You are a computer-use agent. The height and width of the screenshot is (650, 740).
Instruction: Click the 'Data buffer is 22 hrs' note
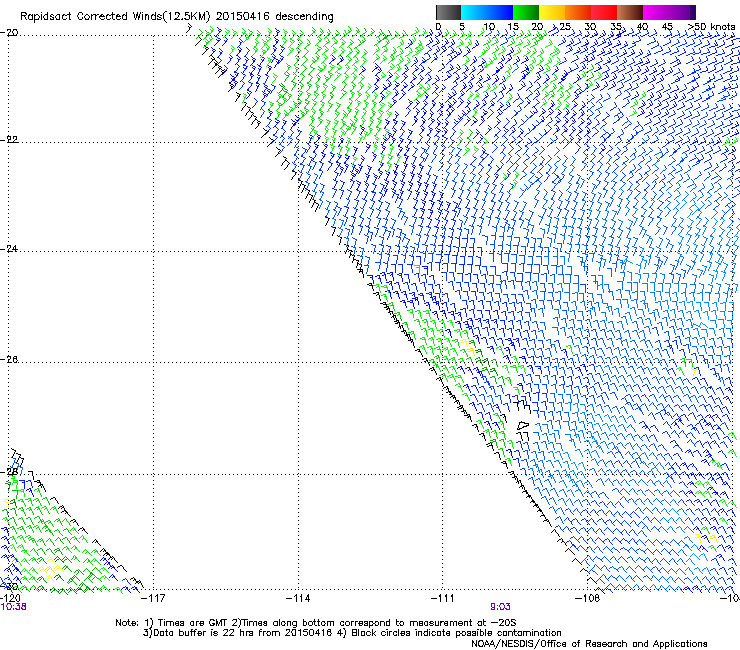[x=352, y=633]
